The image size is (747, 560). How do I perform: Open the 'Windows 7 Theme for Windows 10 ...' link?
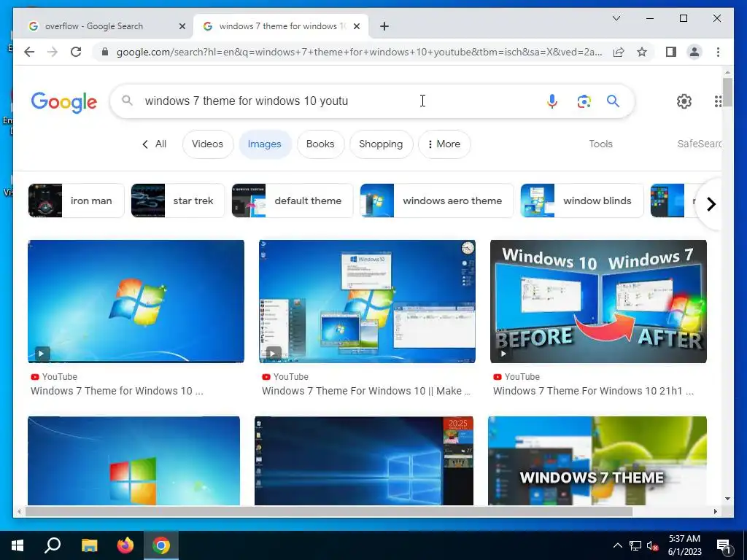coord(117,391)
